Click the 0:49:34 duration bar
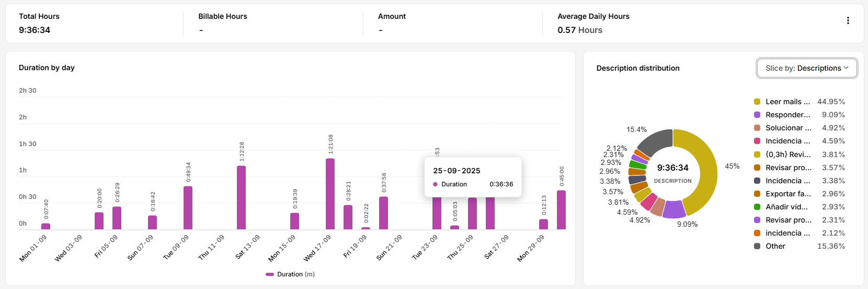The width and height of the screenshot is (868, 289). (188, 208)
